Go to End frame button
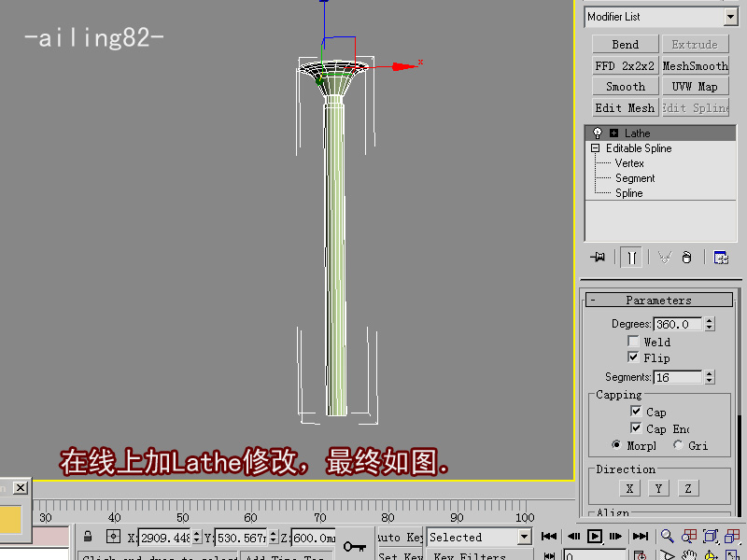 point(641,537)
